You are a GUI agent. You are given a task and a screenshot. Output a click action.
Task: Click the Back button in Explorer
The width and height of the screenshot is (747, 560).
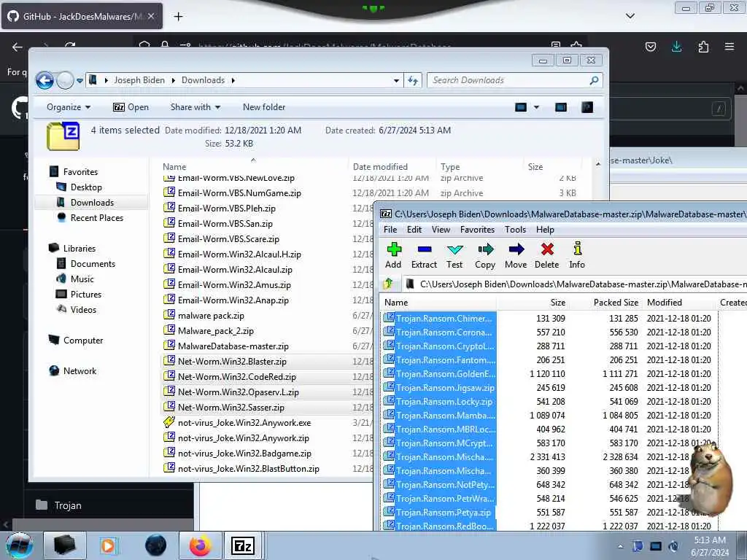(x=44, y=80)
